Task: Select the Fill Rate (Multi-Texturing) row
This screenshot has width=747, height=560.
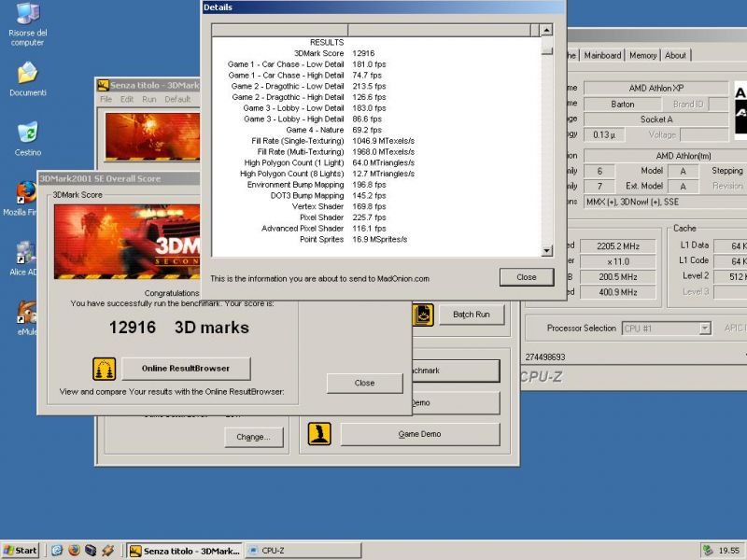Action: click(x=376, y=152)
